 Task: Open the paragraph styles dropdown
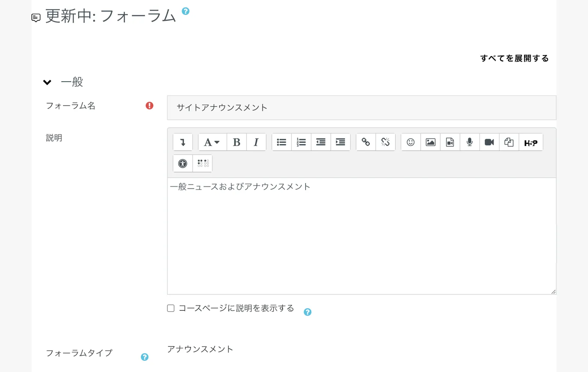click(212, 142)
